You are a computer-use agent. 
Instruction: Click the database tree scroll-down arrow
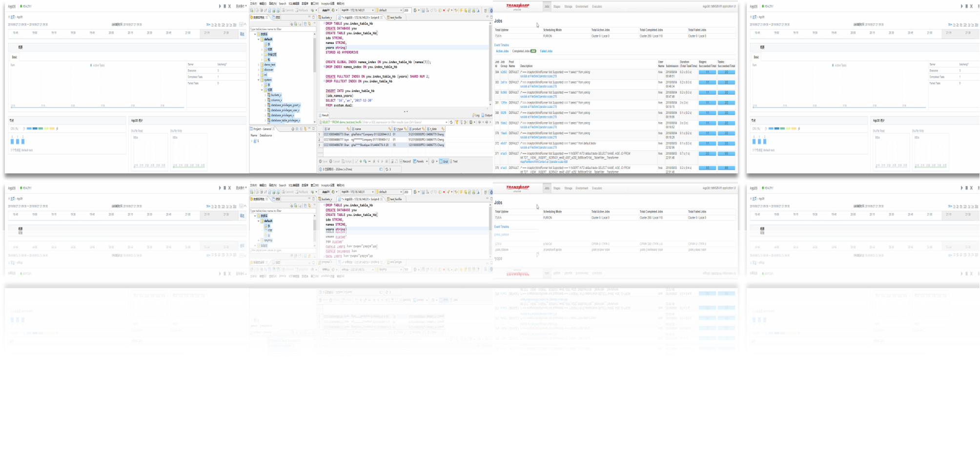[315, 122]
